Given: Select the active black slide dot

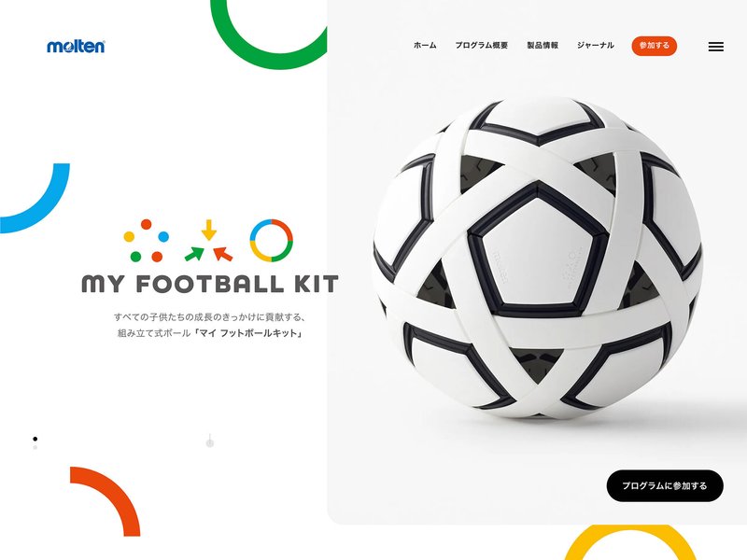Looking at the screenshot, I should point(35,439).
